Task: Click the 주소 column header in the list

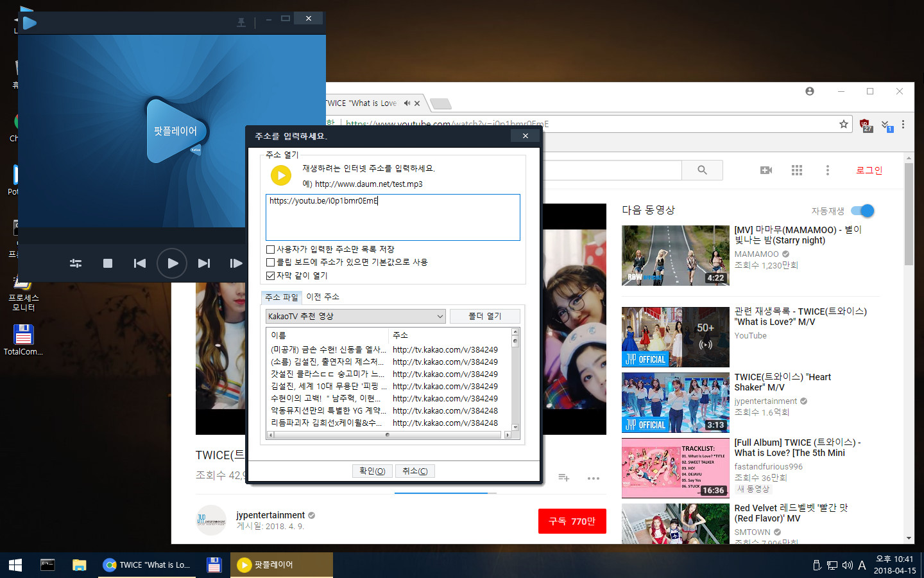Action: (449, 335)
